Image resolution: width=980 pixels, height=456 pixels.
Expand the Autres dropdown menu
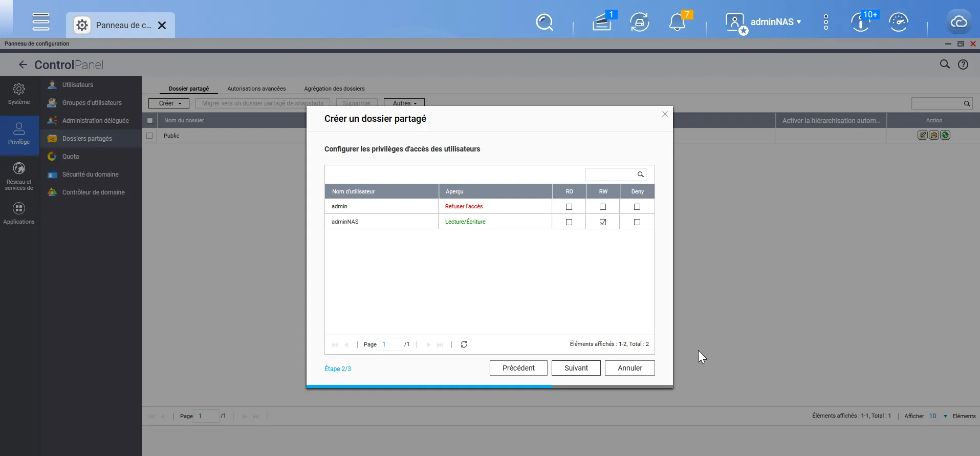point(404,103)
